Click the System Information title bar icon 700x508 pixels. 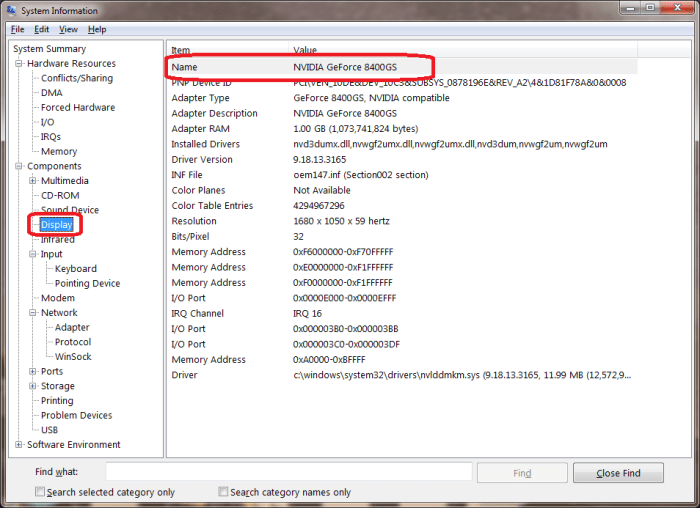(11, 10)
